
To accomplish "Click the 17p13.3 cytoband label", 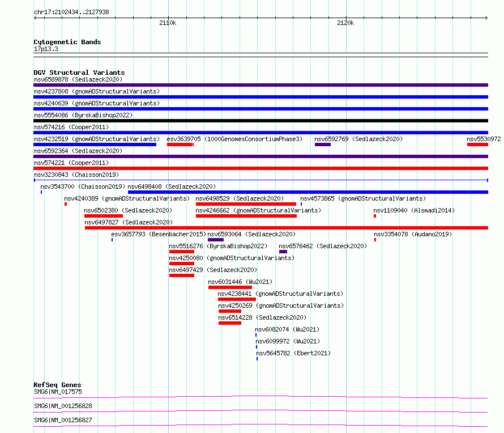I will (x=46, y=49).
